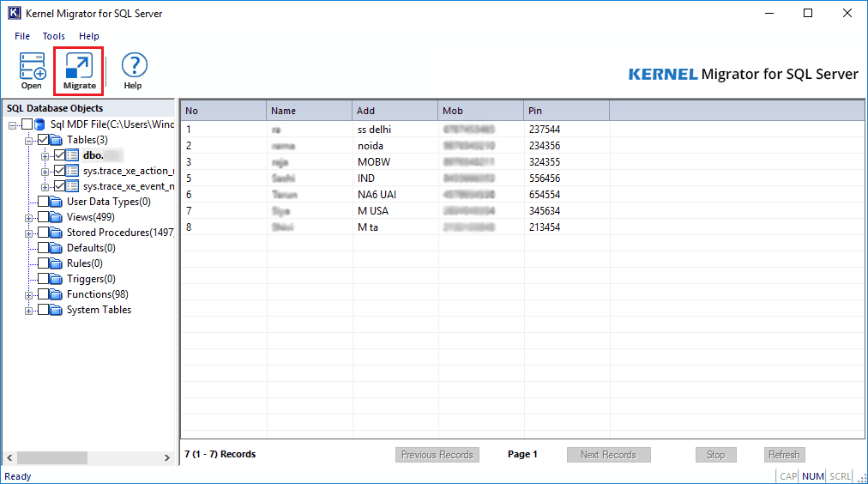This screenshot has width=868, height=484.
Task: Click the sys.trace_xe_event table icon
Action: pyautogui.click(x=72, y=186)
